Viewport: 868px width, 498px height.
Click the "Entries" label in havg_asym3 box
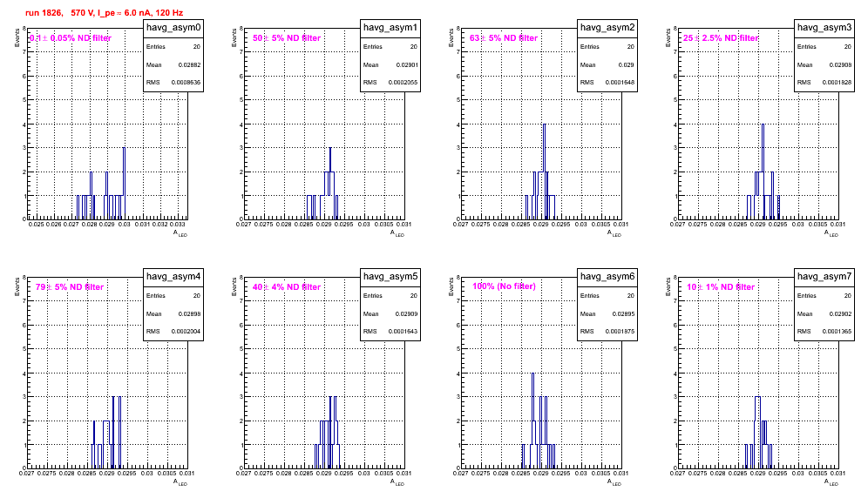[806, 47]
